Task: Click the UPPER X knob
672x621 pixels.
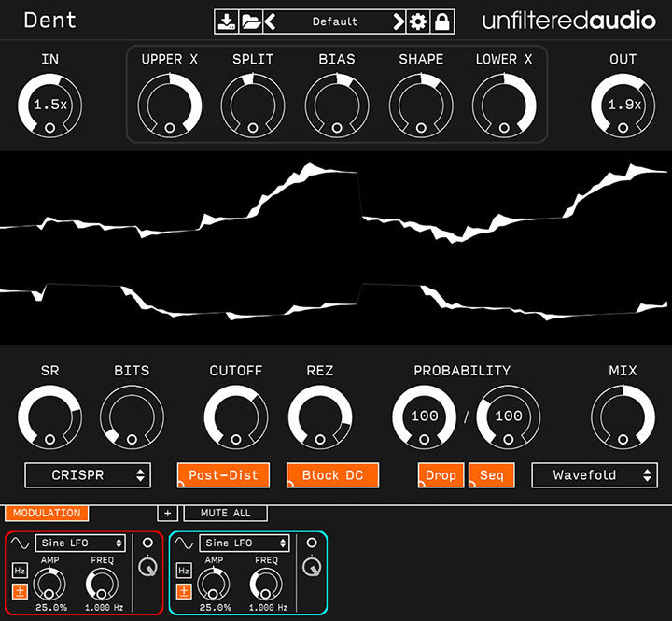Action: click(x=170, y=106)
